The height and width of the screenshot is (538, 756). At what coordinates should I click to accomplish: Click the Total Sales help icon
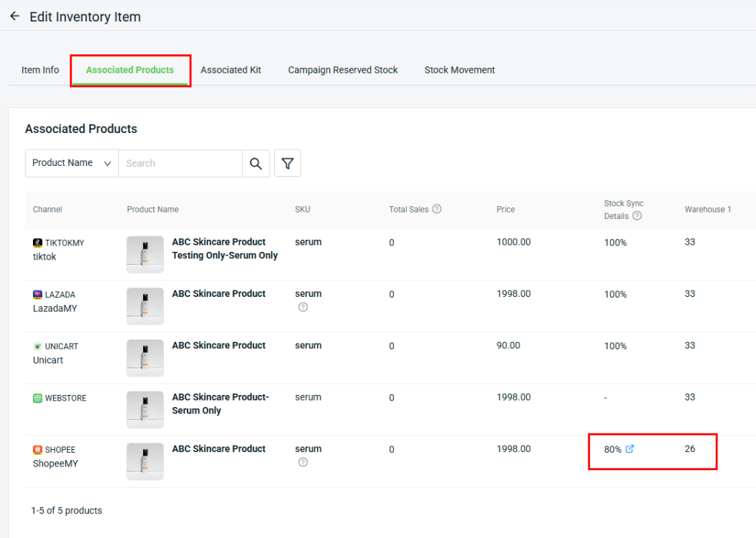tap(437, 210)
